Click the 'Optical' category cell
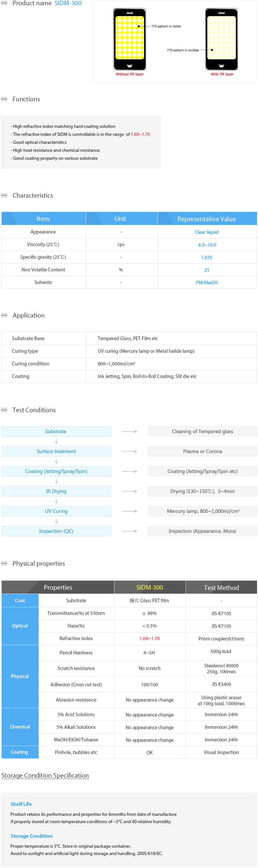Image resolution: width=258 pixels, height=868 pixels. 20,626
